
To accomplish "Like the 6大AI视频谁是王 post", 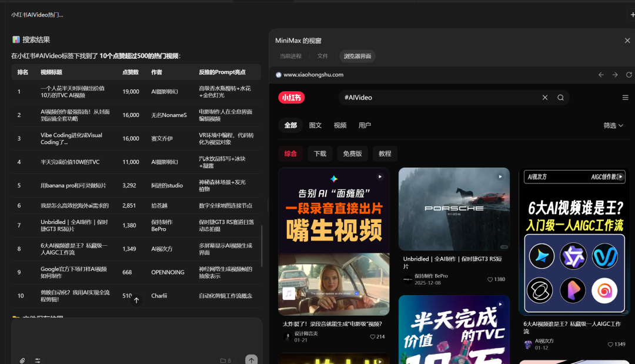I will tap(610, 345).
